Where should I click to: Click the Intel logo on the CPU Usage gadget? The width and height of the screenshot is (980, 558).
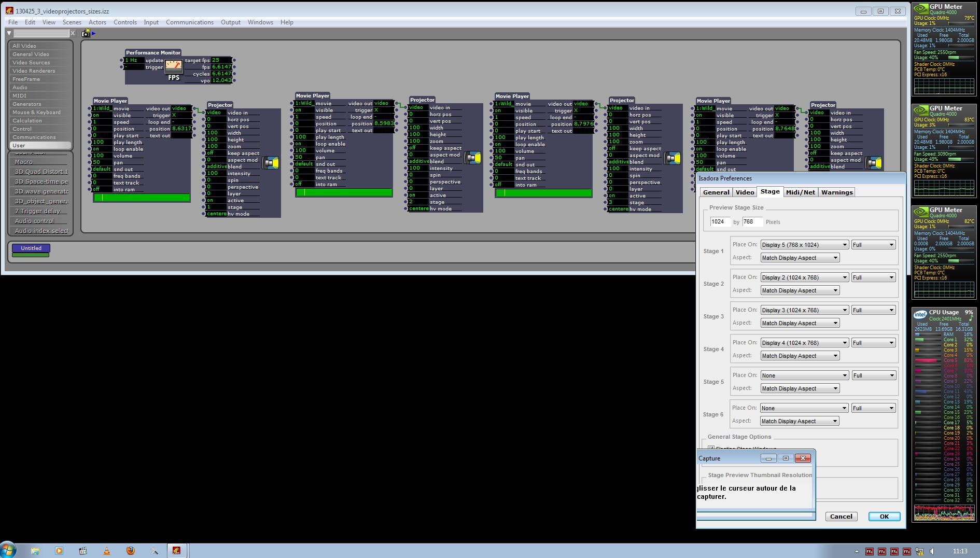point(920,314)
